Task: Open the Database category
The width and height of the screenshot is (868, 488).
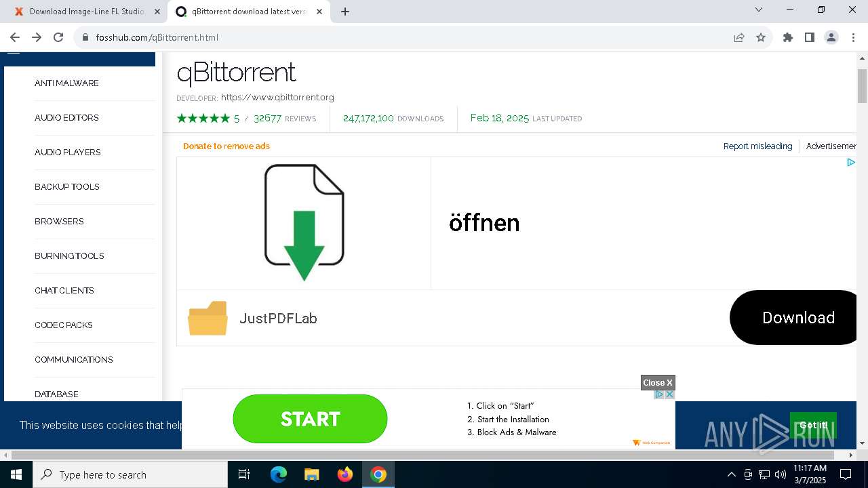Action: 56,394
